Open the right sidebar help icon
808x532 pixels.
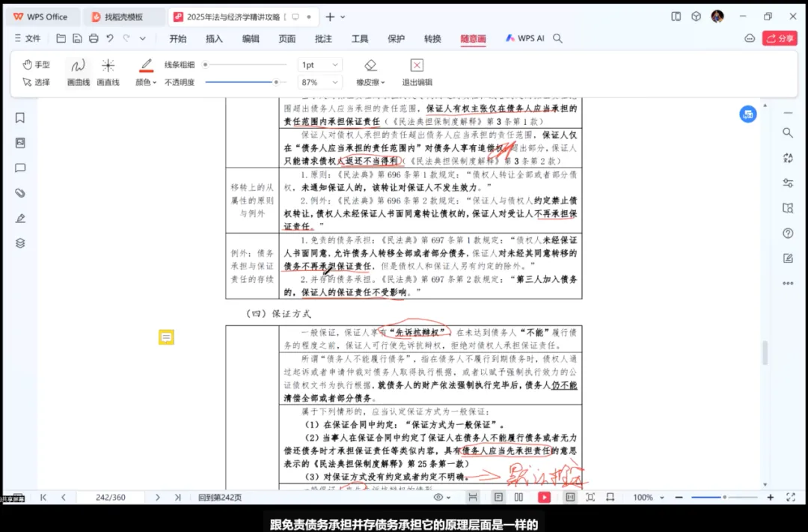788,233
